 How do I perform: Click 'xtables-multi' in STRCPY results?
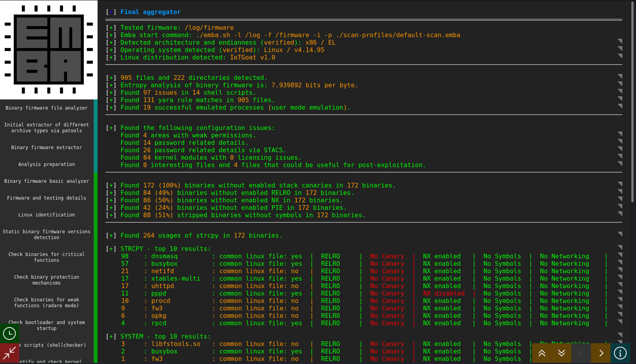click(176, 279)
